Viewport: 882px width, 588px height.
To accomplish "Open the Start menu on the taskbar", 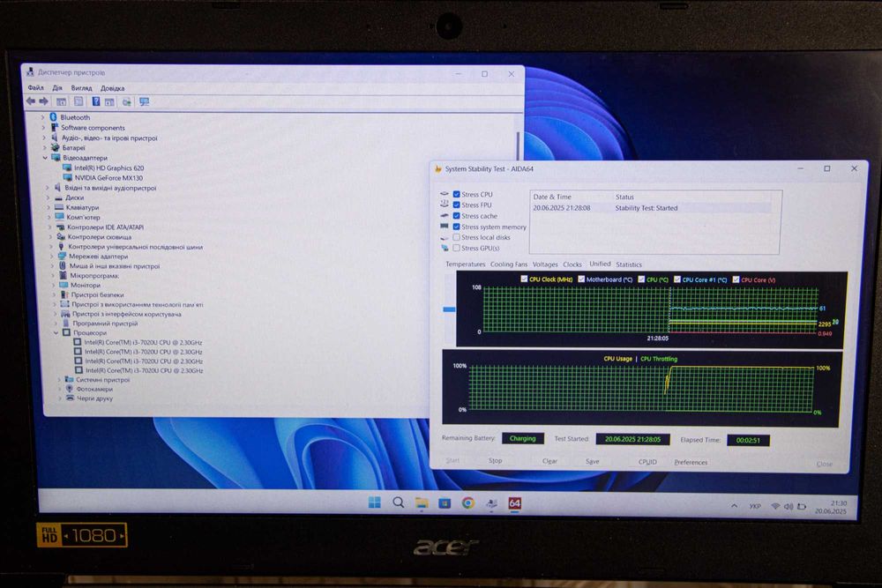I will click(375, 502).
